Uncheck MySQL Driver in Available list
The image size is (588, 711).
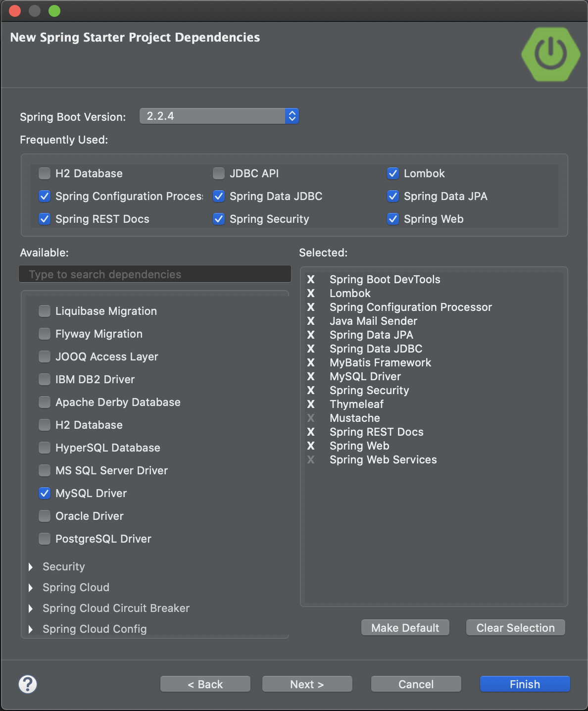coord(45,493)
